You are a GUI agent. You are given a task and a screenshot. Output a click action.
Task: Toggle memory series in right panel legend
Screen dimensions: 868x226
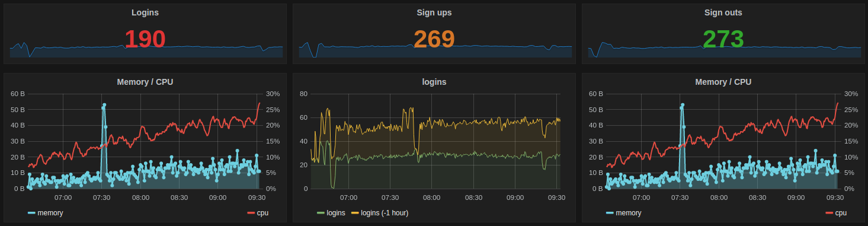[x=624, y=212]
